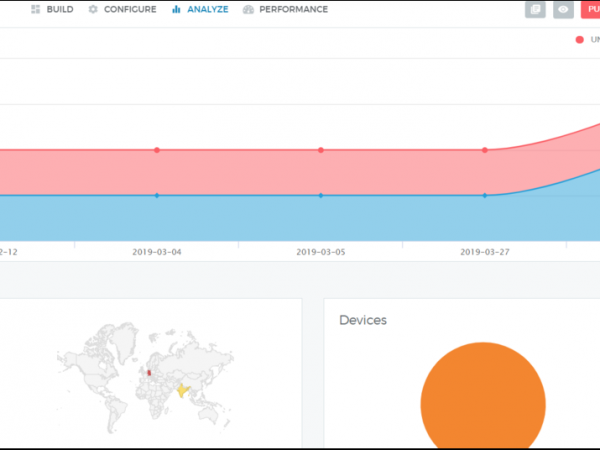Click the Analyze bar chart icon

[x=176, y=10]
